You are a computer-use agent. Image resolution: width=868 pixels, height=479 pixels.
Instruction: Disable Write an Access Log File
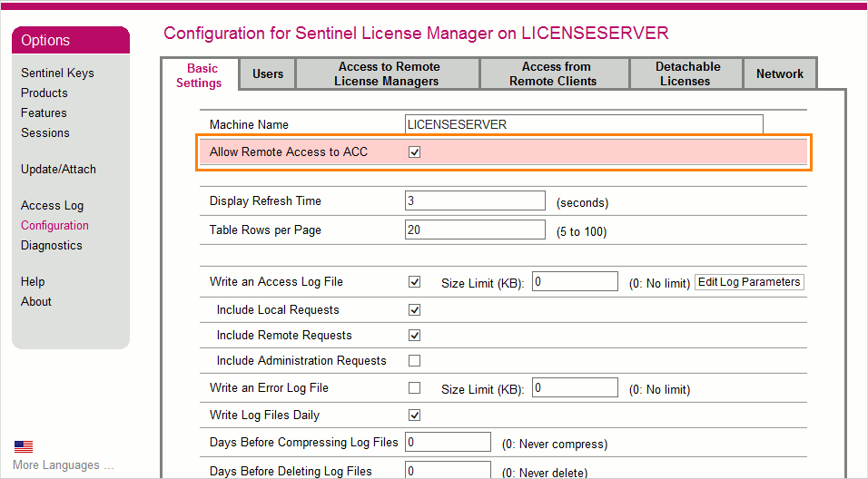pyautogui.click(x=415, y=282)
